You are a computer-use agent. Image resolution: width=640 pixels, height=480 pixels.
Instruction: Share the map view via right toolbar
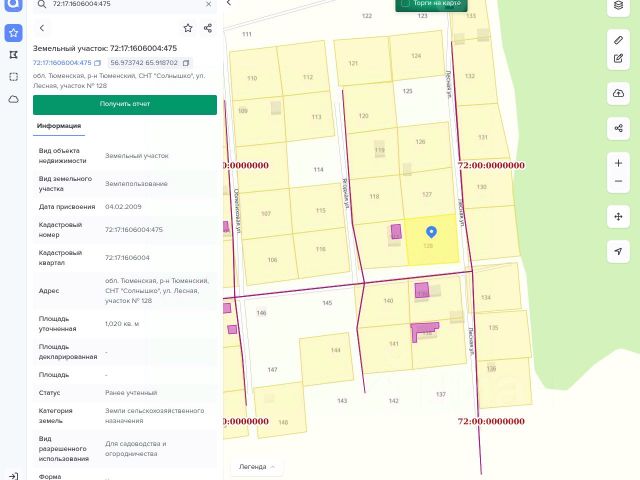point(618,129)
